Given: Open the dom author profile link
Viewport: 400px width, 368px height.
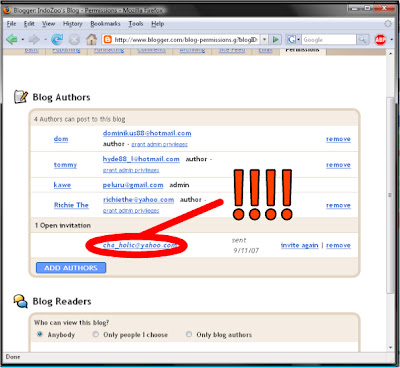Looking at the screenshot, I should tap(61, 139).
